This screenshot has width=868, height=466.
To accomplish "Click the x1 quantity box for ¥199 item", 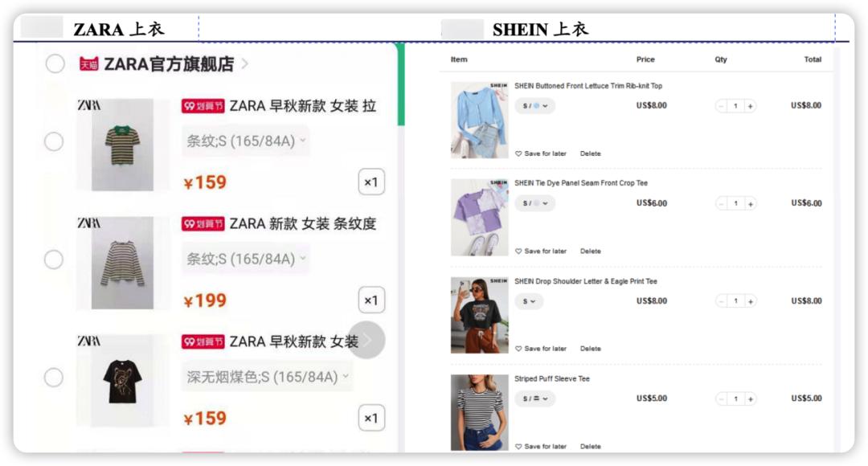I will coord(371,300).
